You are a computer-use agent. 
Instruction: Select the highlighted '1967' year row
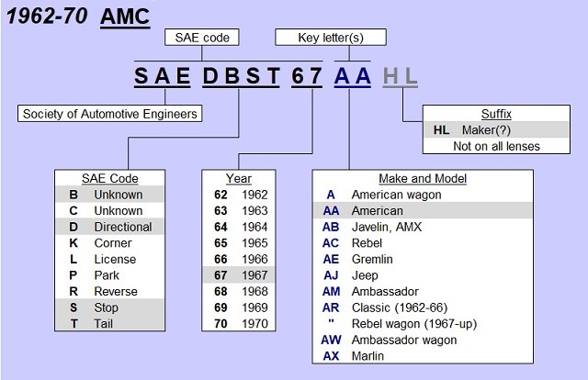pyautogui.click(x=239, y=275)
